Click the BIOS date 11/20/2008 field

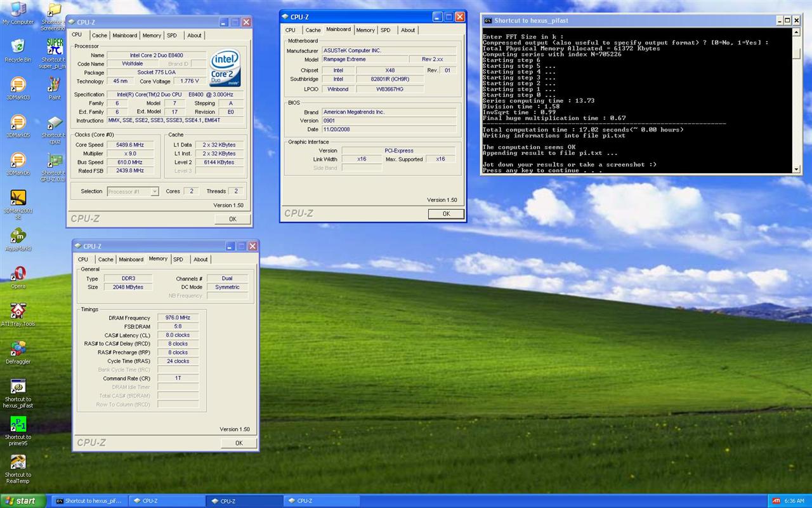pyautogui.click(x=388, y=130)
